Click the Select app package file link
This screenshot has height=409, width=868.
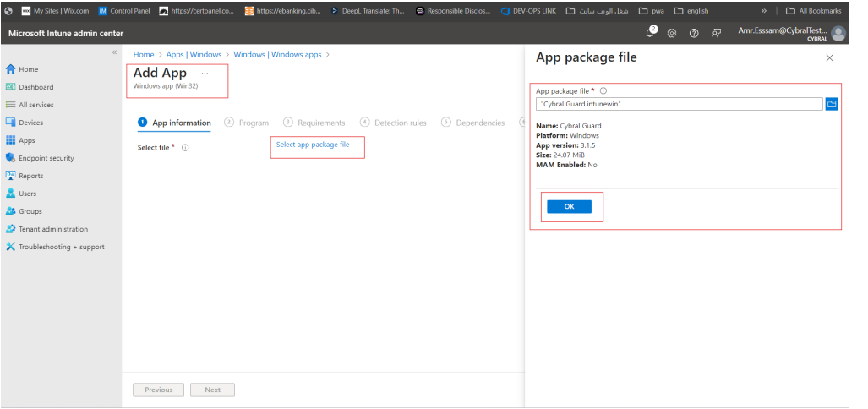point(313,145)
